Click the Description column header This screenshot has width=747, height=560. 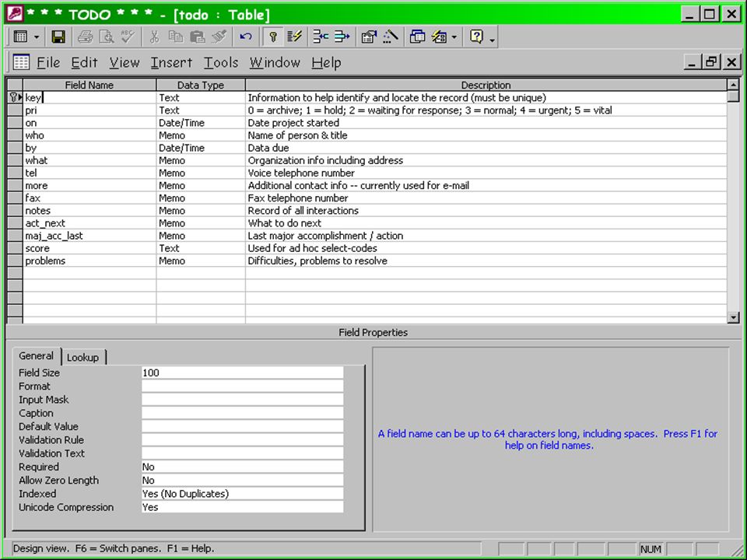[x=486, y=86]
